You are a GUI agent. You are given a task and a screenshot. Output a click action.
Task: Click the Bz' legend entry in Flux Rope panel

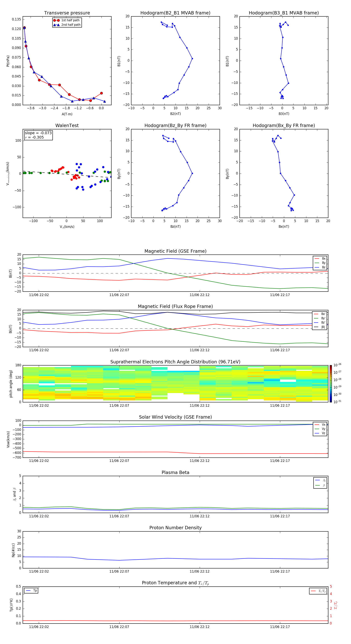(320, 323)
